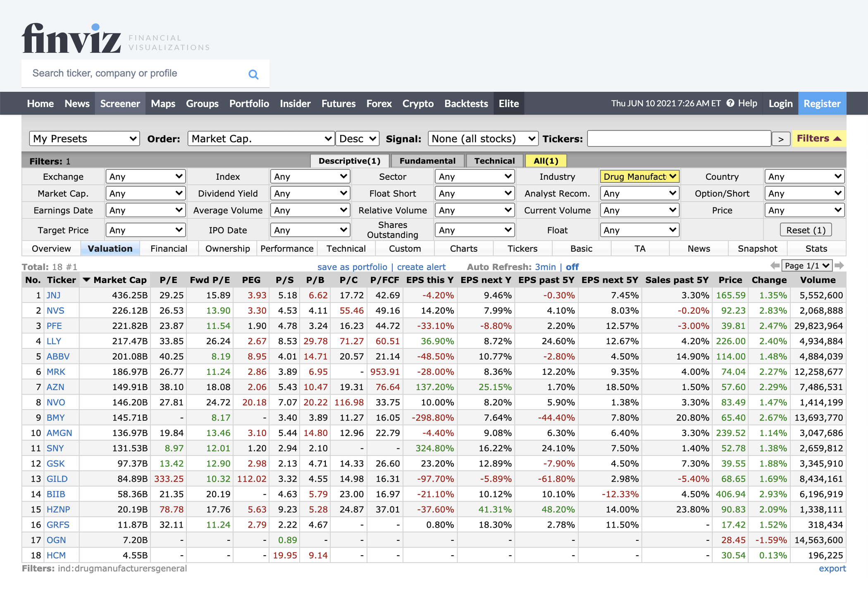Open the Country filter dropdown

[804, 176]
